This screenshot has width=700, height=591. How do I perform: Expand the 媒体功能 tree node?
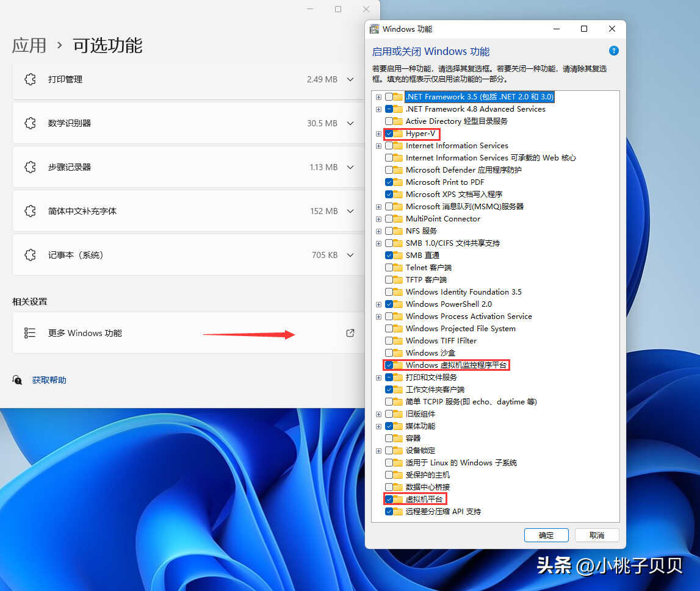point(378,426)
